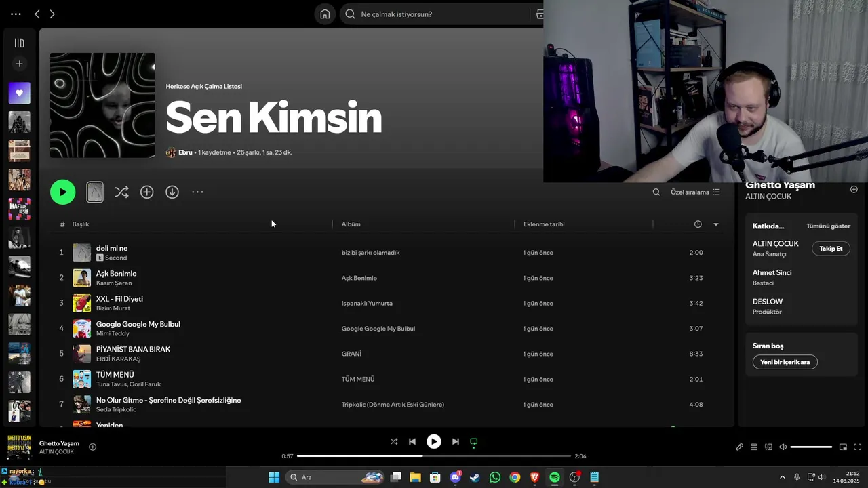Adjust the volume slider
The image size is (868, 488).
coord(811,447)
